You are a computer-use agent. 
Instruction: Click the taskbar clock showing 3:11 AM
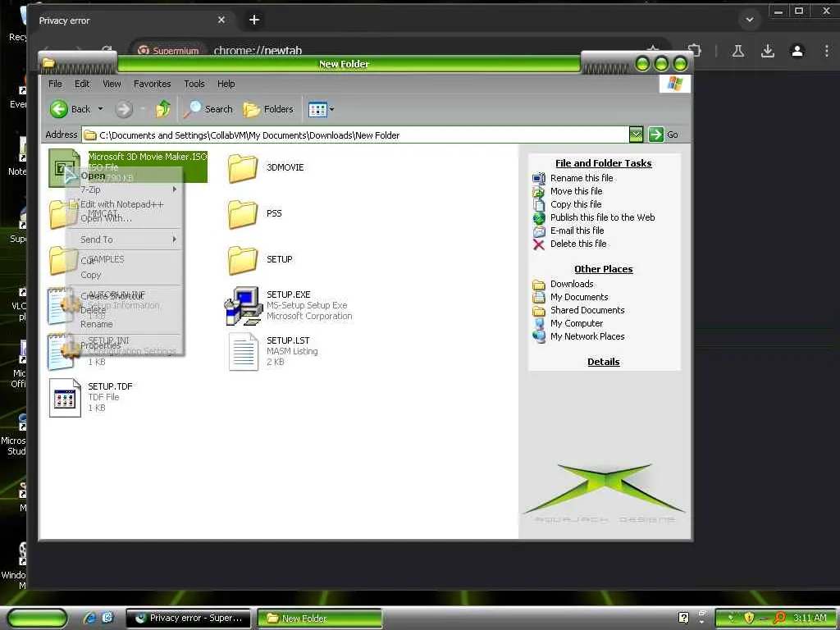tap(810, 618)
